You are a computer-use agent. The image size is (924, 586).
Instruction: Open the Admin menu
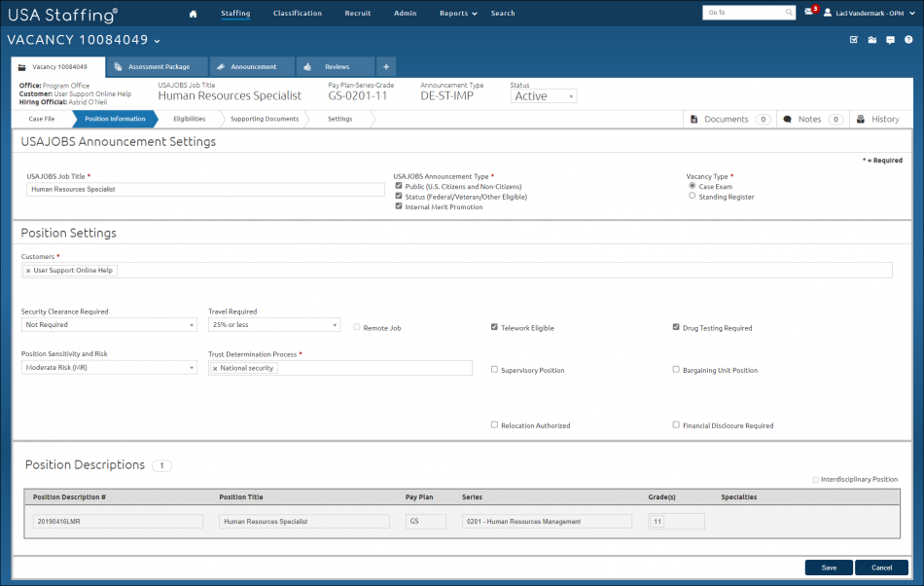(406, 13)
